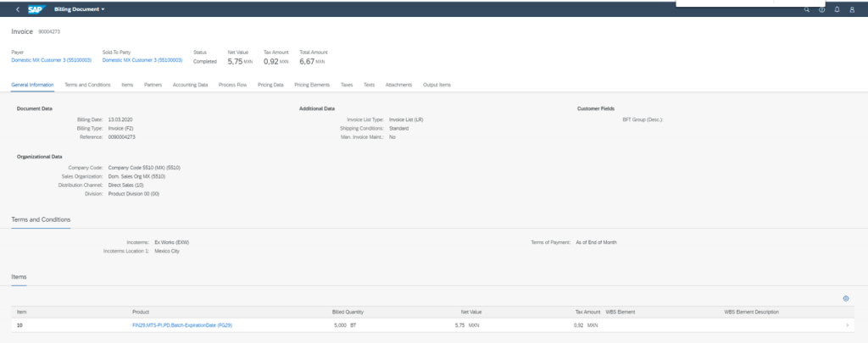Switch to the Items tab

[x=127, y=85]
